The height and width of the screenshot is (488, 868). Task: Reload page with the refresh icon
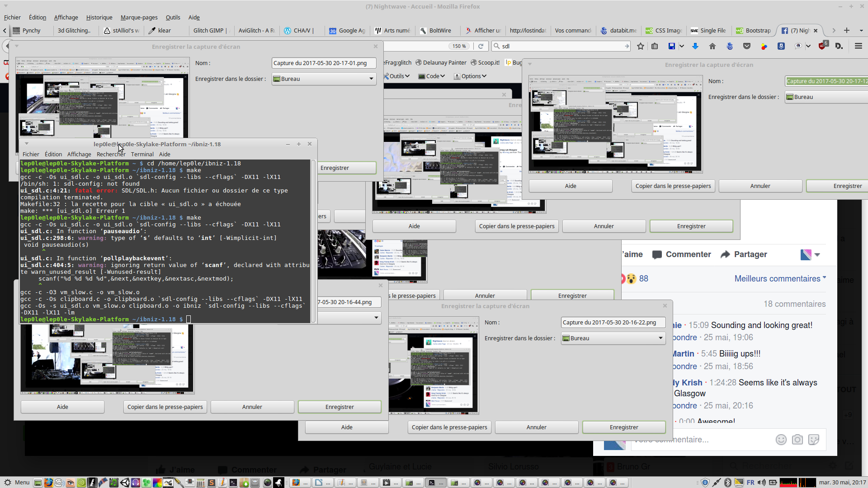point(481,46)
